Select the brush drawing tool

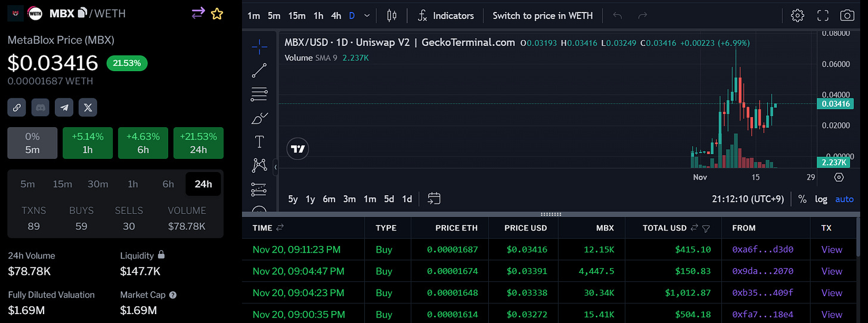point(259,118)
